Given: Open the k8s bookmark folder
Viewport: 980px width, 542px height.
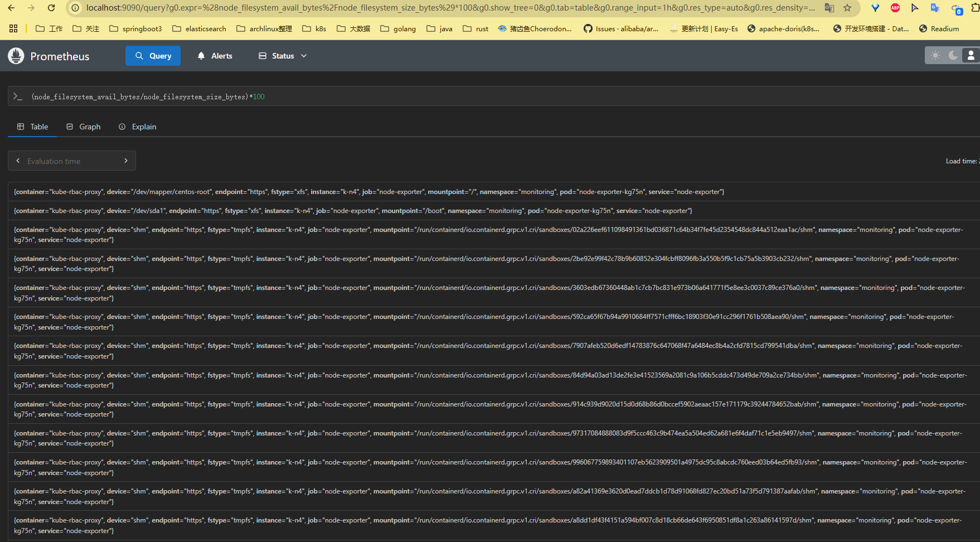Looking at the screenshot, I should (x=314, y=28).
